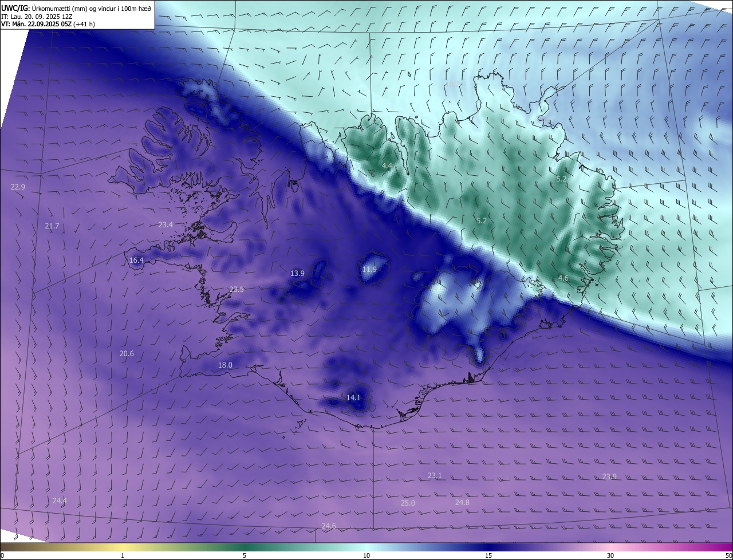Click the color scale label 50
733x560 pixels.
click(729, 555)
